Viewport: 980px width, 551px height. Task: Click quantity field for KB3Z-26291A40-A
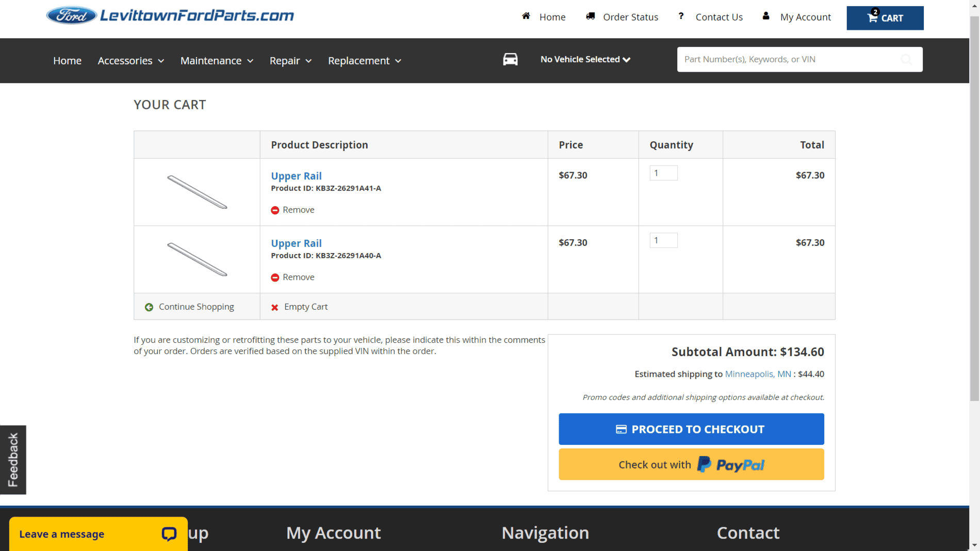[663, 240]
